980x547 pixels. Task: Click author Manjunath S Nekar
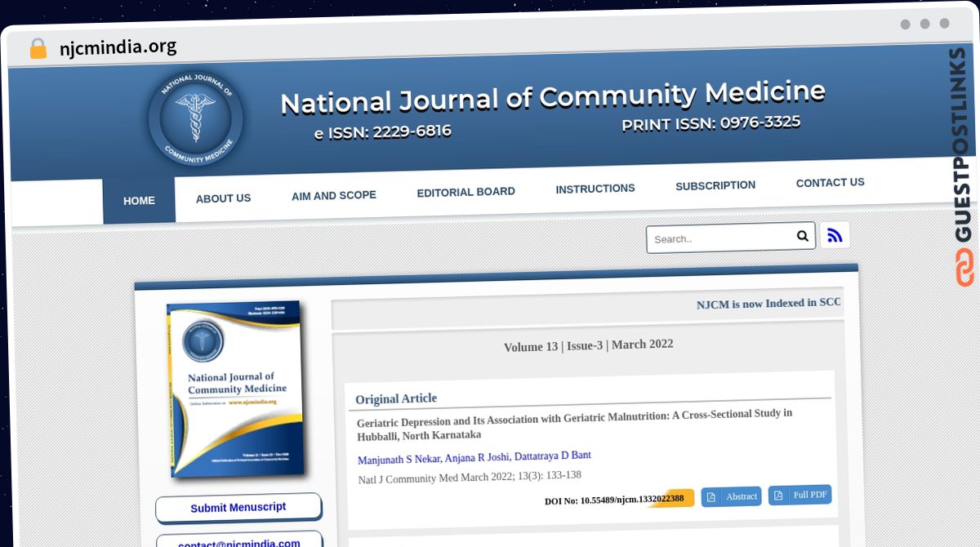point(399,460)
